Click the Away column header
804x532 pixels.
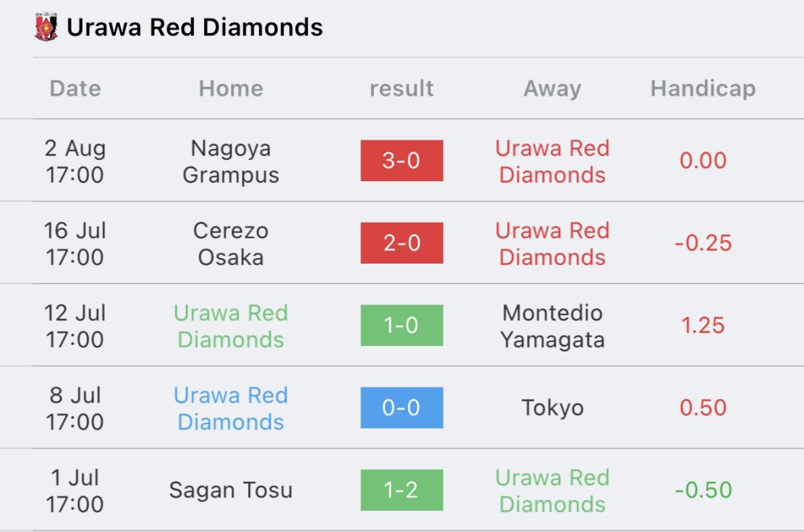click(x=552, y=88)
